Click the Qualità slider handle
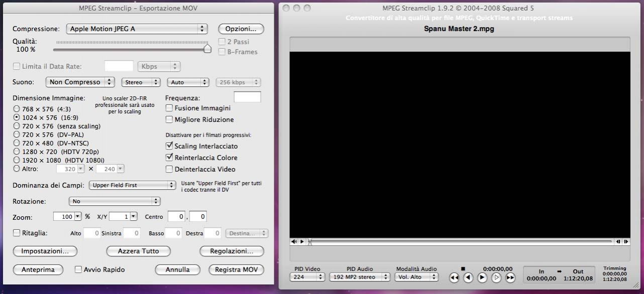644x294 pixels. pyautogui.click(x=207, y=49)
